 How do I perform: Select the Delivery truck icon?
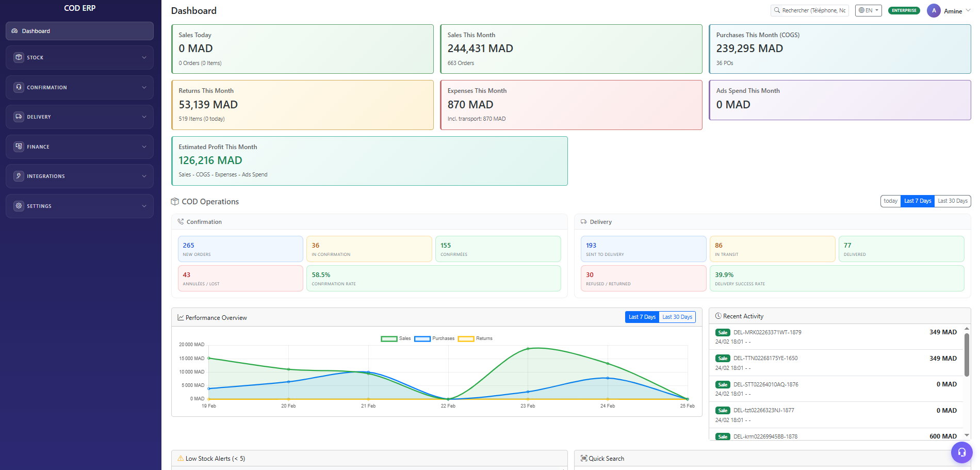[x=19, y=117]
